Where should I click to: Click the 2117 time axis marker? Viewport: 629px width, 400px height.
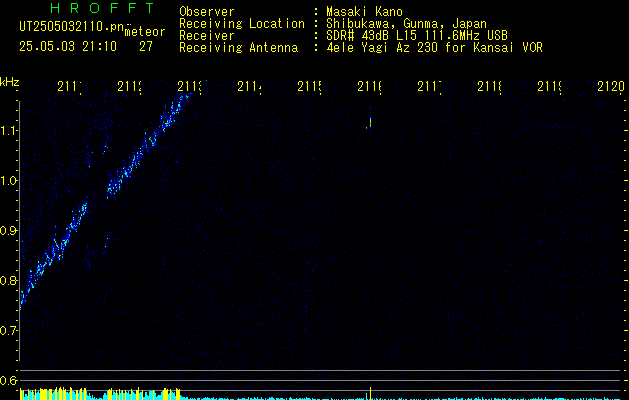430,87
